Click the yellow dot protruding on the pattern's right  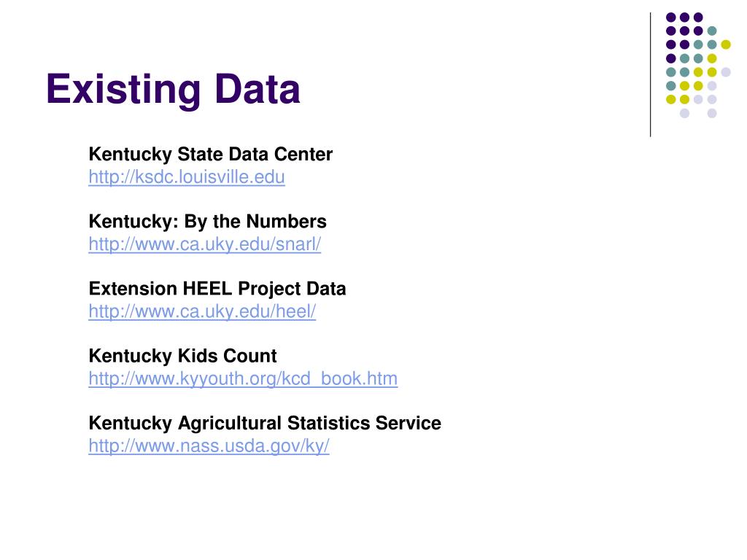[x=726, y=44]
